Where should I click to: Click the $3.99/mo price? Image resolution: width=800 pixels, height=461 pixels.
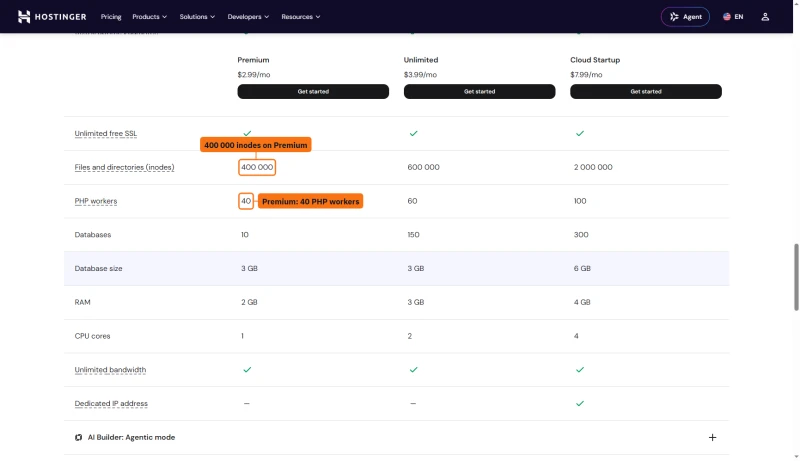coord(420,74)
